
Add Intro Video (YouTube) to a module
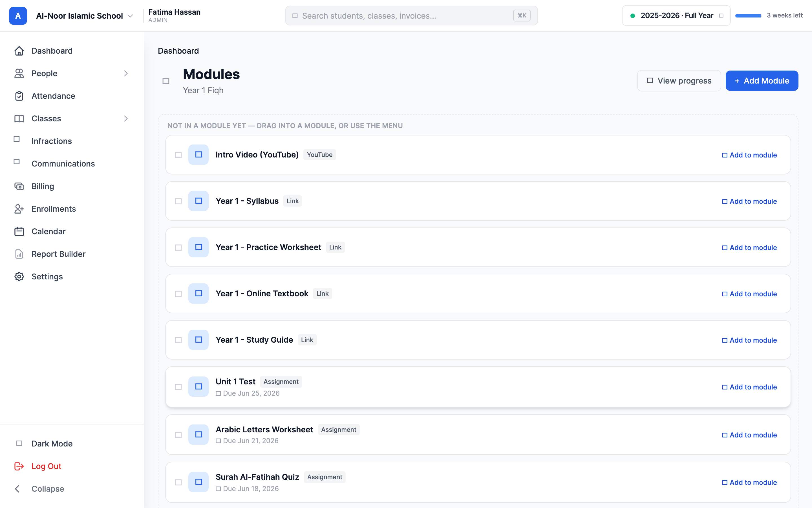coord(749,155)
